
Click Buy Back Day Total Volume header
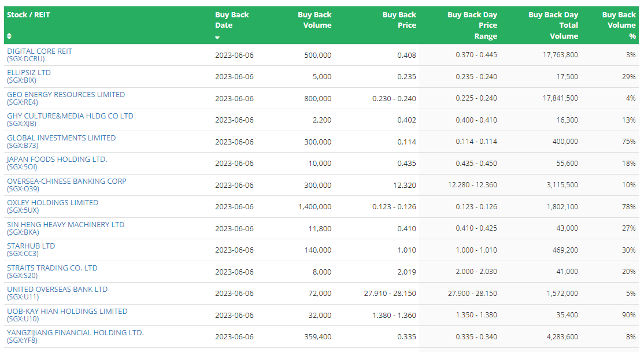click(x=553, y=25)
